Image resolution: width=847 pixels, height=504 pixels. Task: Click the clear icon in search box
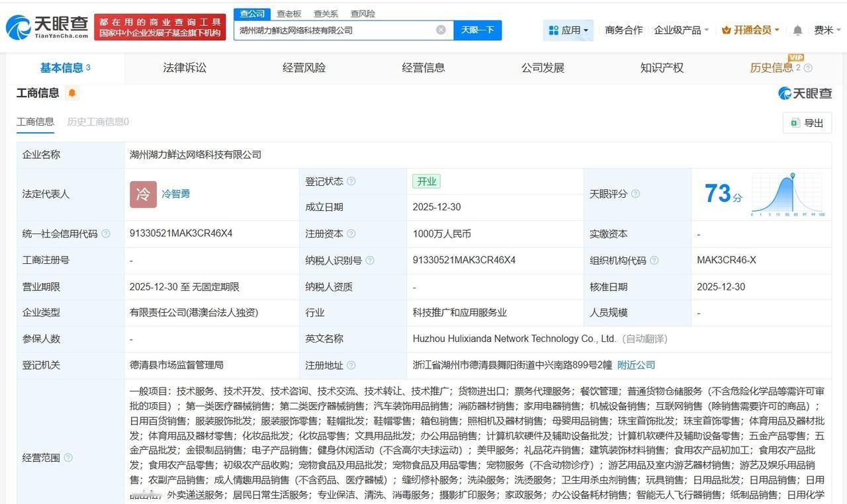441,30
